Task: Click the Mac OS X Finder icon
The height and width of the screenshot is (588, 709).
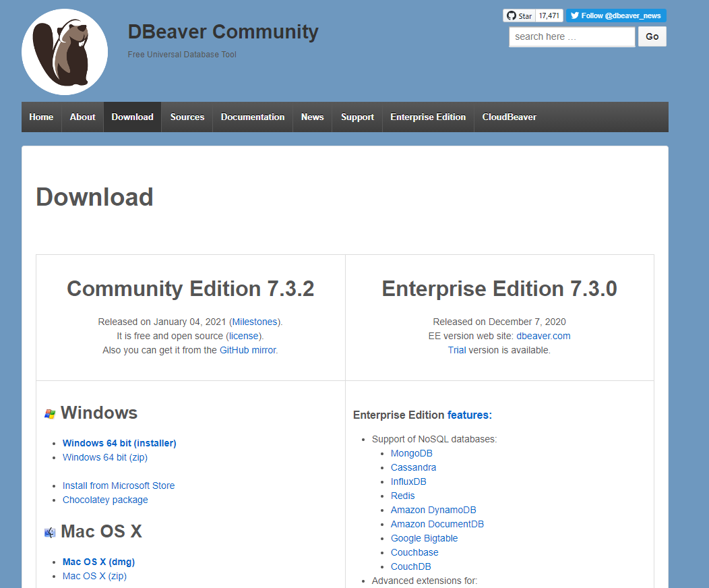Action: (x=50, y=532)
